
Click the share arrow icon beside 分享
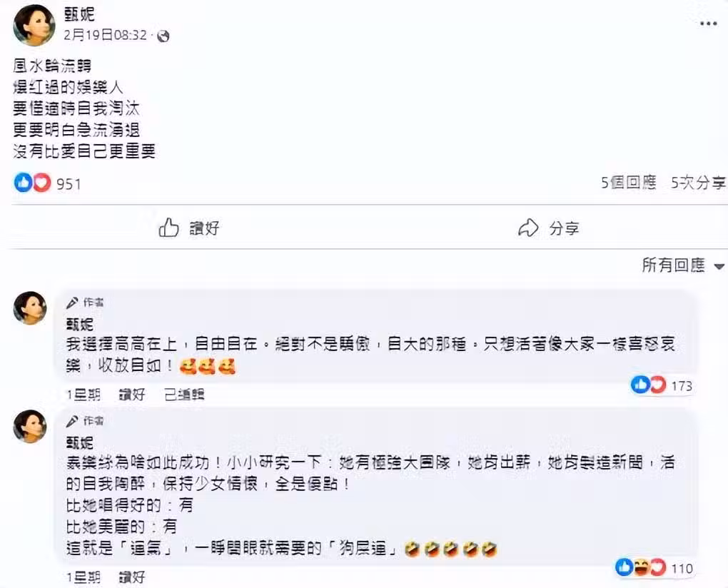coord(528,228)
